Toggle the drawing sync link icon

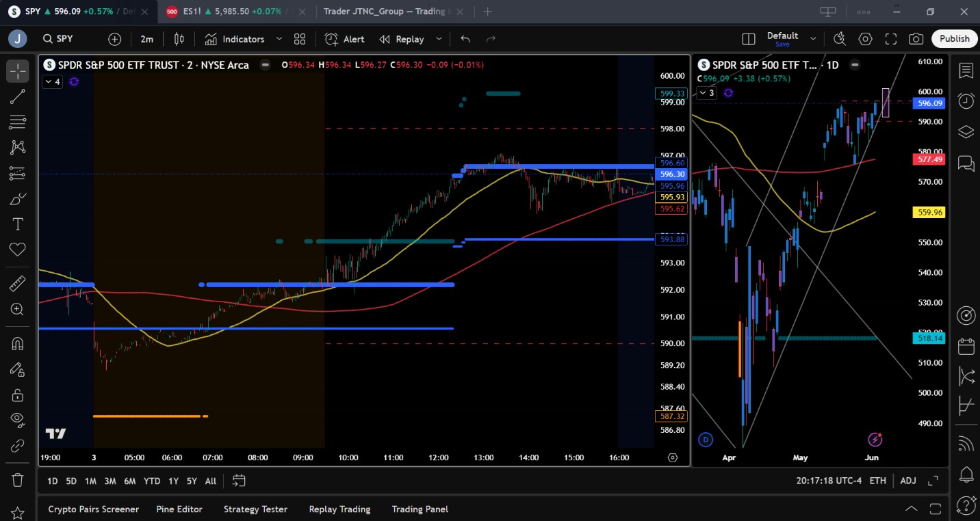18,446
